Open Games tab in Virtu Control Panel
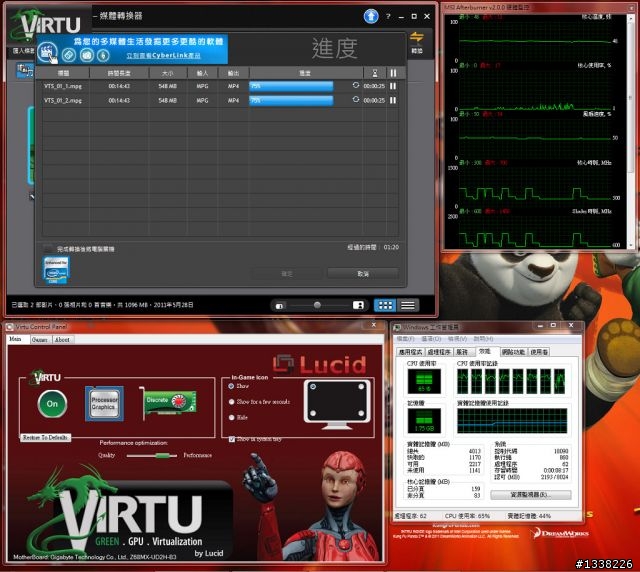The image size is (640, 572). point(40,340)
